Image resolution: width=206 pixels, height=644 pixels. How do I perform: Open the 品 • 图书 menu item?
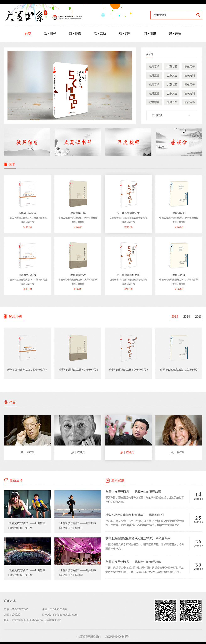click(x=50, y=33)
